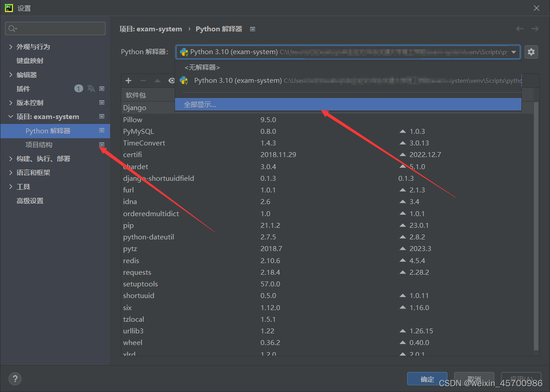Screen dimensions: 550x392
Task: Click the plus icon to install a package
Action: coord(128,81)
